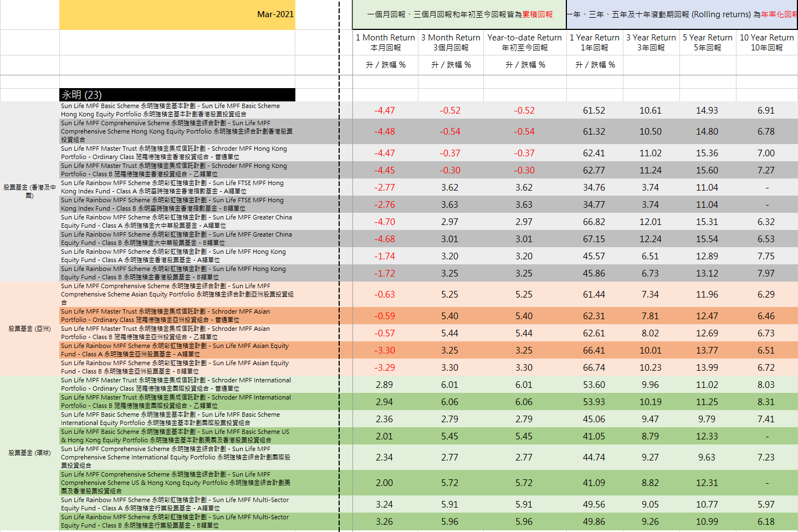Select the 10.61 three-year return cell

coord(651,110)
